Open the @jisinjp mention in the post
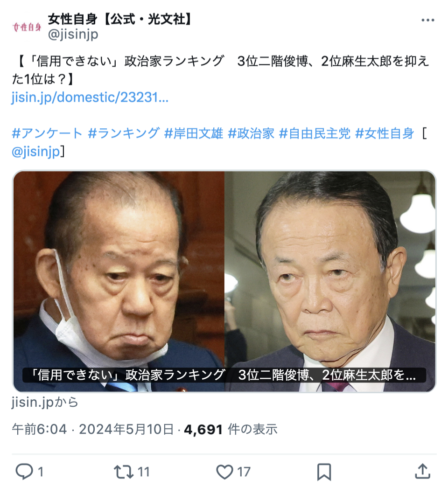This screenshot has width=448, height=487. (x=36, y=152)
